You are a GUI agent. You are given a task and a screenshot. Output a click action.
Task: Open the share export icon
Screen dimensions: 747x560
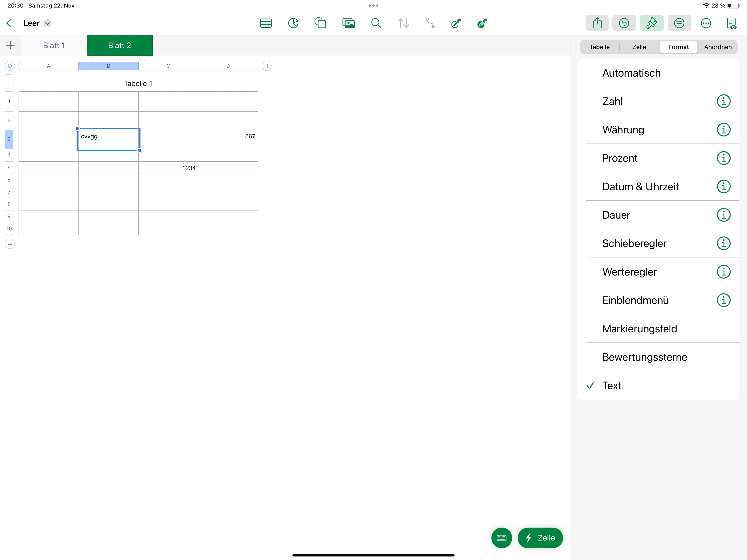tap(597, 23)
